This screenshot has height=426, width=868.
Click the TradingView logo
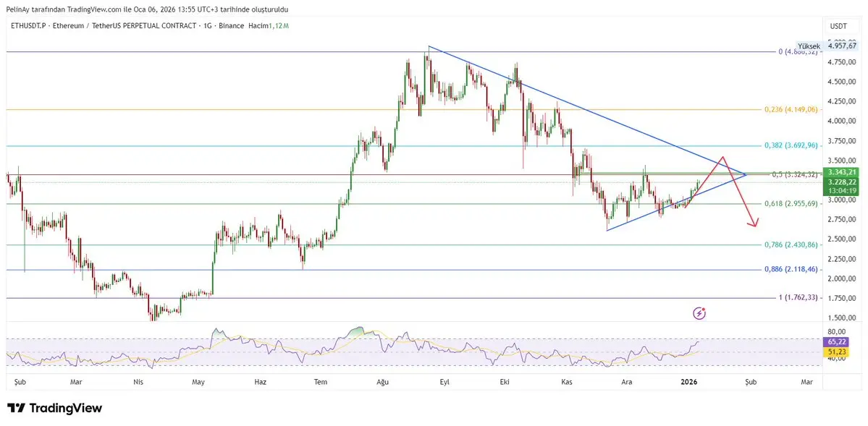(x=55, y=409)
